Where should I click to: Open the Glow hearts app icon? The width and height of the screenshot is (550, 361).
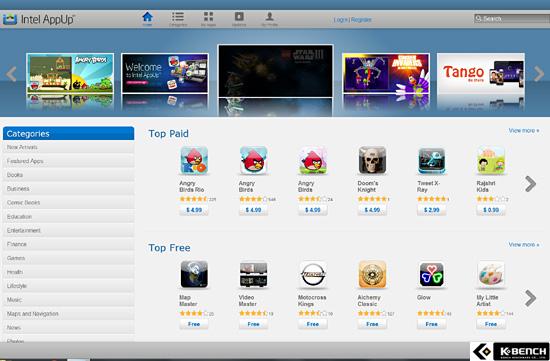431,274
